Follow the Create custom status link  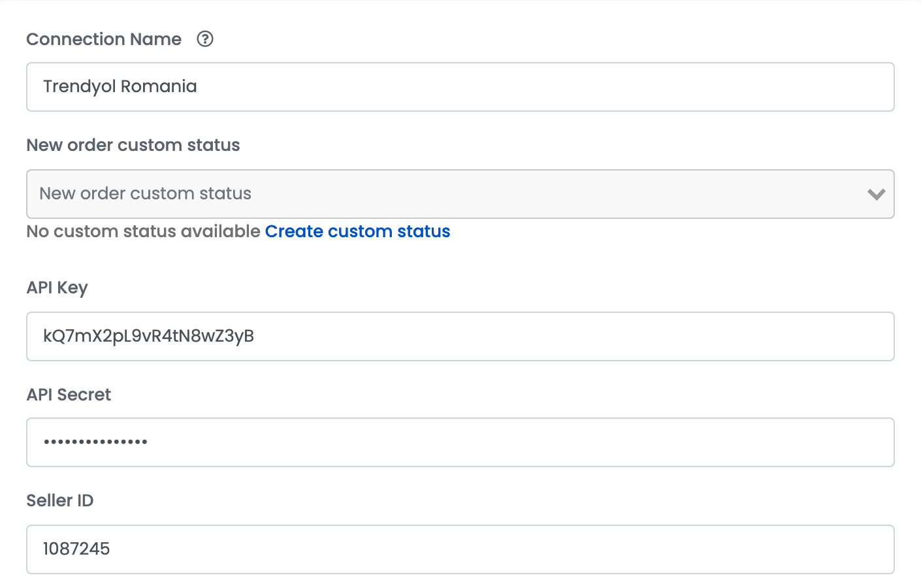pos(357,231)
